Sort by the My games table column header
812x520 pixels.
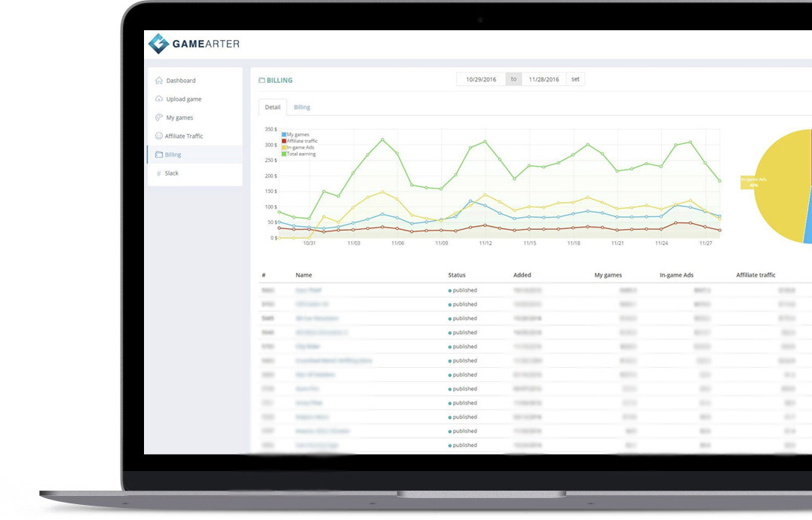pos(608,275)
